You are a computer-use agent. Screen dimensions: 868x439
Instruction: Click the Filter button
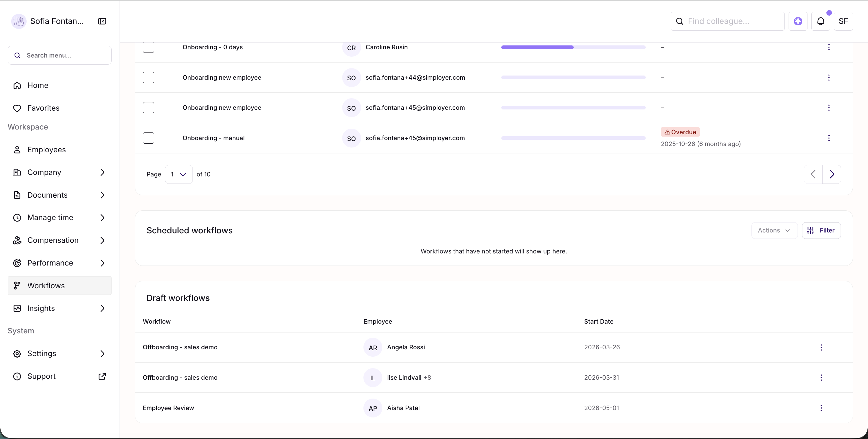coord(821,231)
